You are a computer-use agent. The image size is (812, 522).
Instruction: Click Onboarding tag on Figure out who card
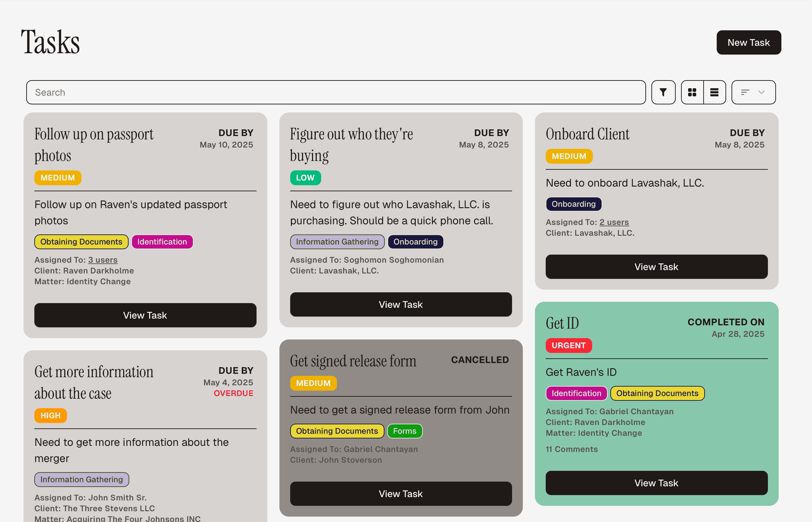click(416, 242)
